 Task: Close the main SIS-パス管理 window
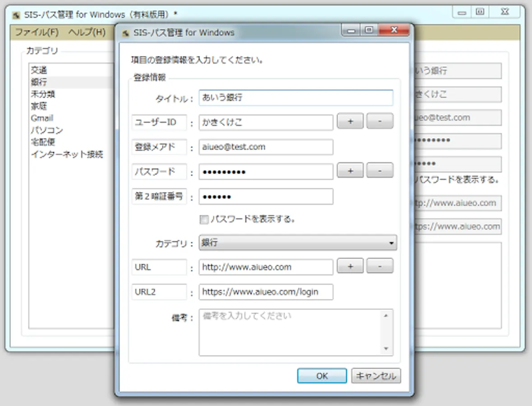[x=505, y=12]
